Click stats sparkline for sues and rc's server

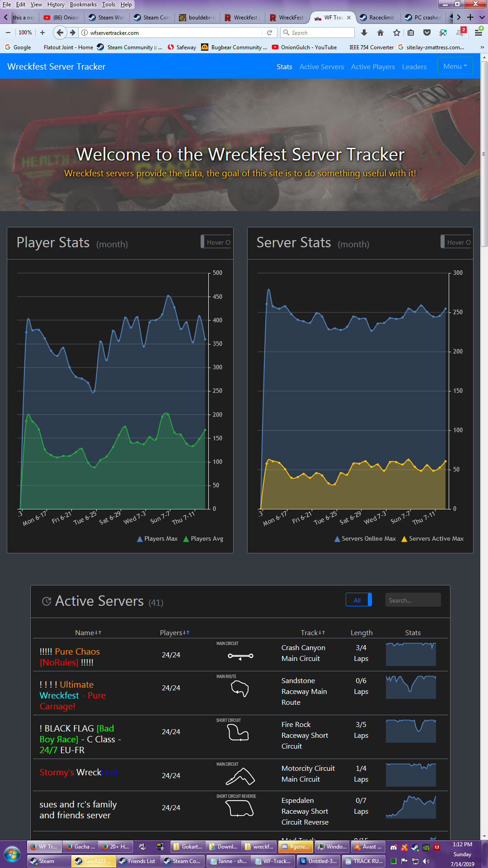pyautogui.click(x=411, y=807)
